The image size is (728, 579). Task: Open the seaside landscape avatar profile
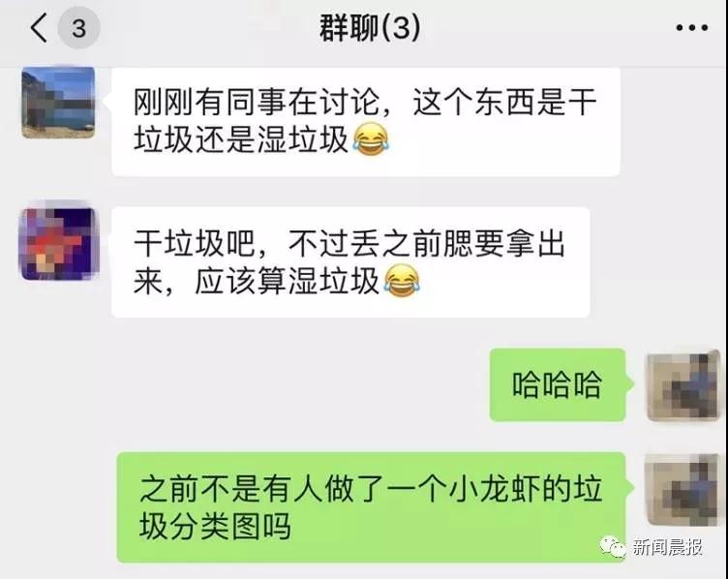[58, 103]
